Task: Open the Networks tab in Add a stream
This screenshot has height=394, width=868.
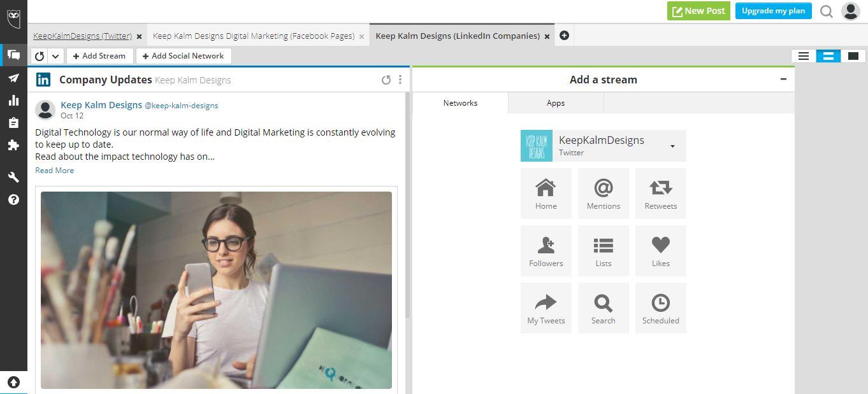Action: click(x=460, y=103)
